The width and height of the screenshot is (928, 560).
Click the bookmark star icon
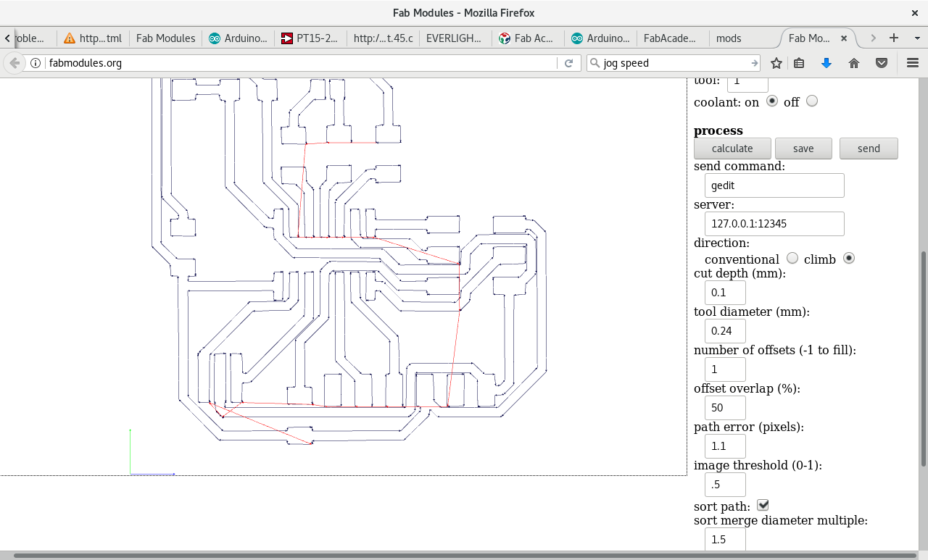776,63
